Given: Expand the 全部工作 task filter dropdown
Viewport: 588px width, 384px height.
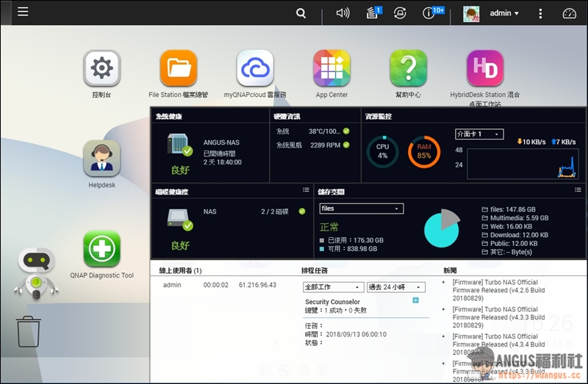Looking at the screenshot, I should tap(334, 287).
